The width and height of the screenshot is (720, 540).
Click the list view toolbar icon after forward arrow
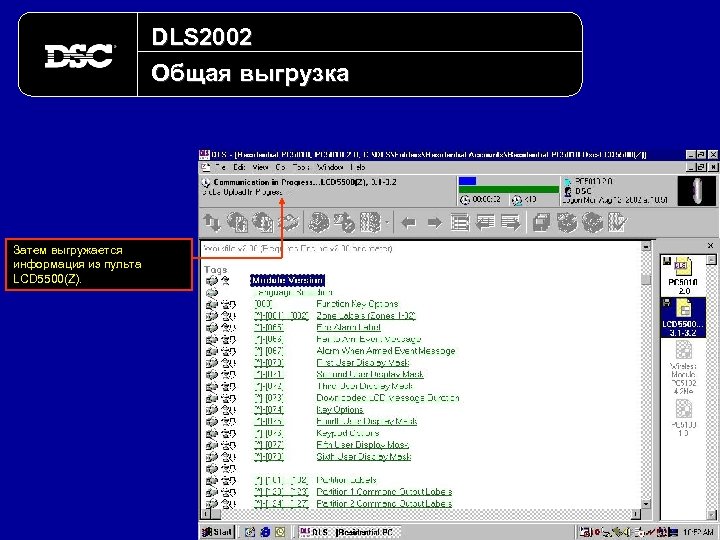pos(460,223)
